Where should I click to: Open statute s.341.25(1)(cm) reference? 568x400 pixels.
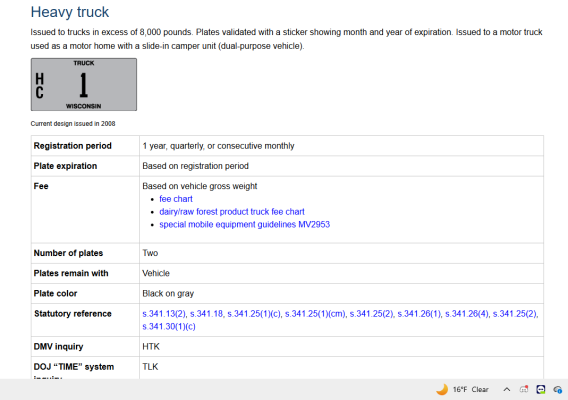coord(315,314)
